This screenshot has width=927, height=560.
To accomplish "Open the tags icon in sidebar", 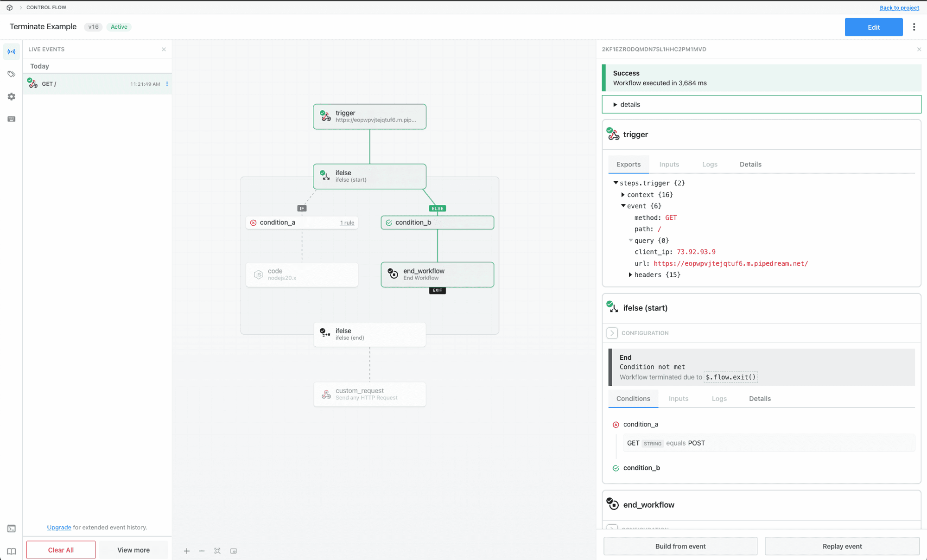I will click(12, 74).
